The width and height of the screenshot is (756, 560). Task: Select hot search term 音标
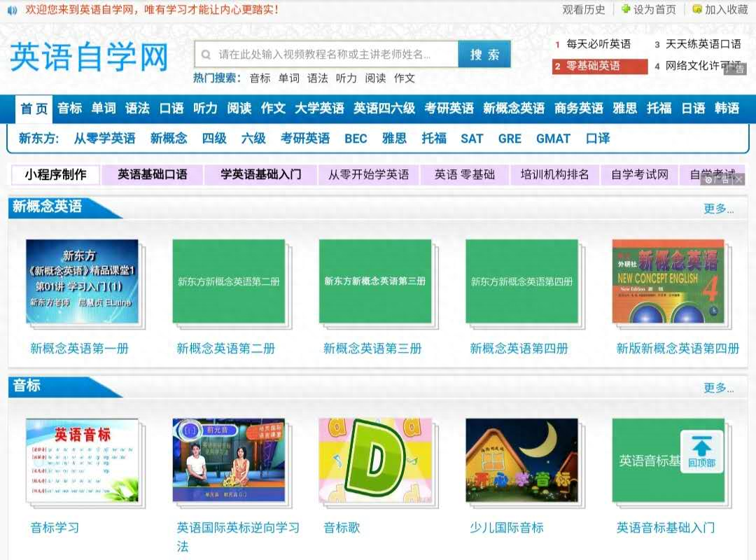click(x=260, y=78)
